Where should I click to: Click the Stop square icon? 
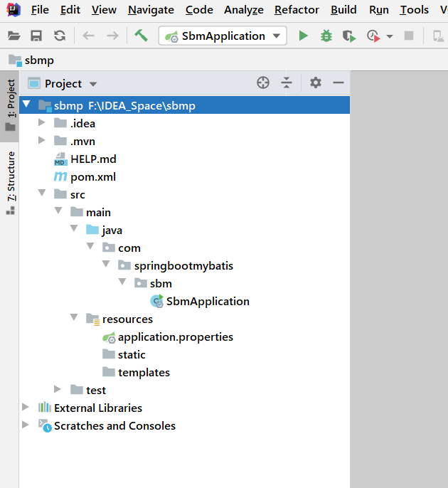click(409, 36)
